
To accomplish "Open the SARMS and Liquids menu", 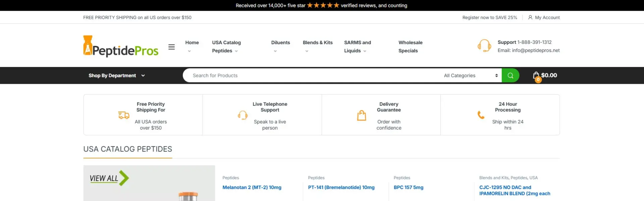I will coord(358,47).
